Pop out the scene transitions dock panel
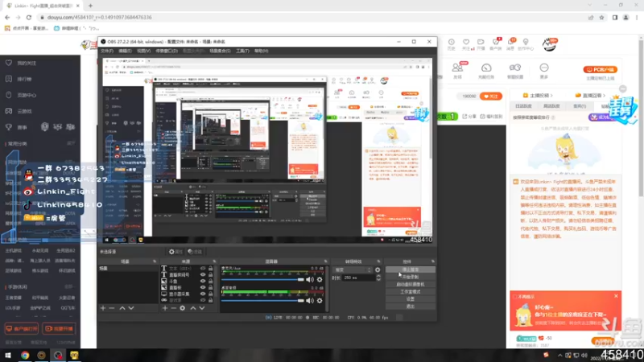 point(378,261)
